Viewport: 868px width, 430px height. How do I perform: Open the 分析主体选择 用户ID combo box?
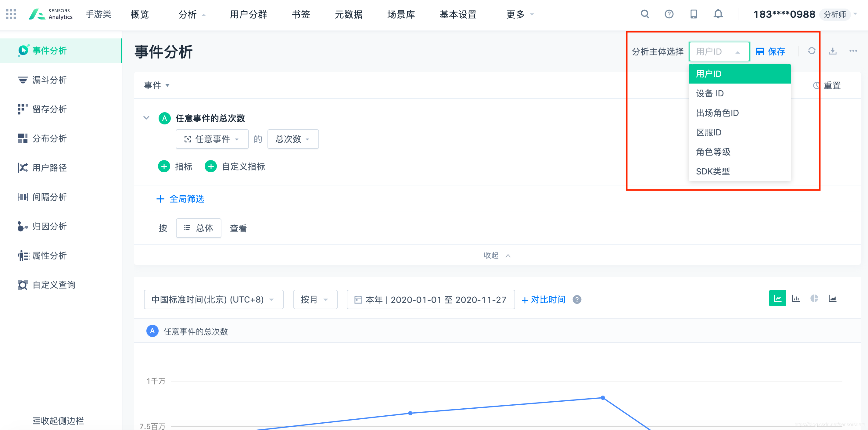click(719, 52)
